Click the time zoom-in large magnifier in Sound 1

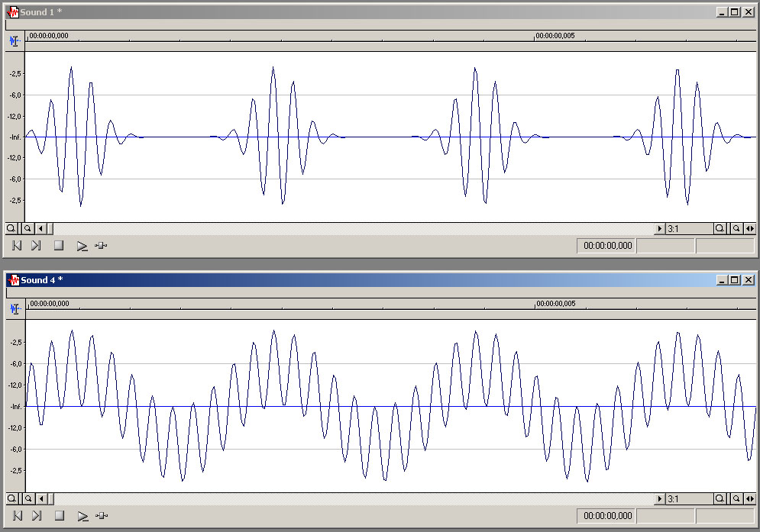[720, 228]
